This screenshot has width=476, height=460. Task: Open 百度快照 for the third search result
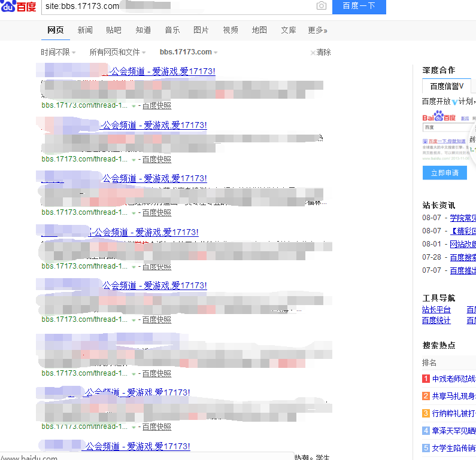(x=157, y=212)
